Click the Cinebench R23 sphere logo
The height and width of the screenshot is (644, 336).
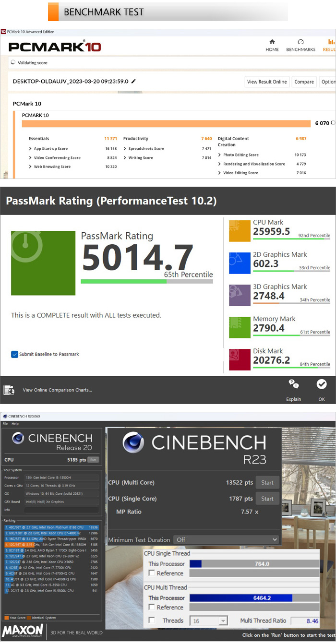tap(133, 443)
